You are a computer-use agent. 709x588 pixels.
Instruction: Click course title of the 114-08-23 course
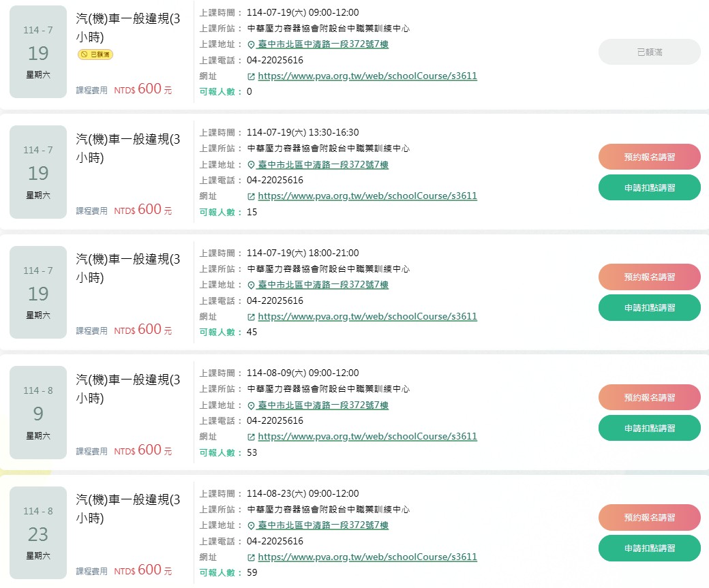128,508
